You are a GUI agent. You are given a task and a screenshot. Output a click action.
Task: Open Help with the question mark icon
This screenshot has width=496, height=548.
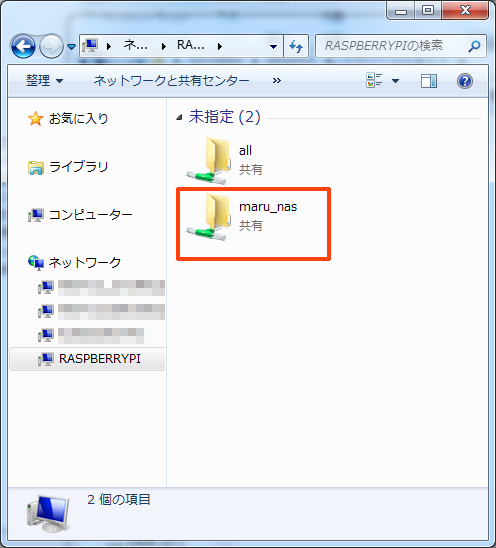[465, 81]
